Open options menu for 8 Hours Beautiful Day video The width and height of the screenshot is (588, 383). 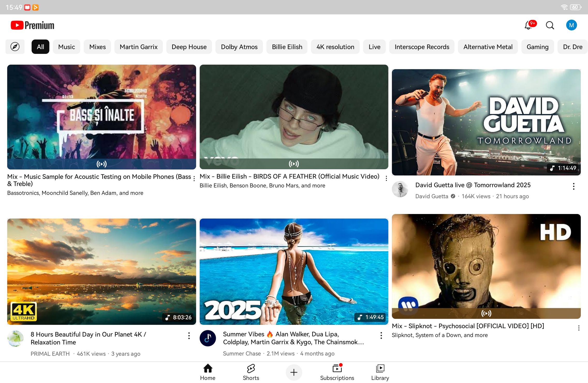click(x=189, y=336)
